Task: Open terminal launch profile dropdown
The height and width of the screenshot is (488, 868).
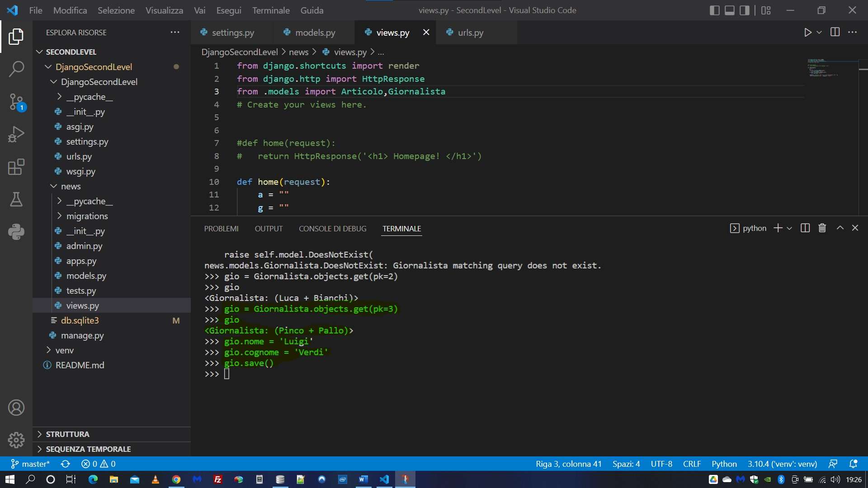Action: pos(789,229)
